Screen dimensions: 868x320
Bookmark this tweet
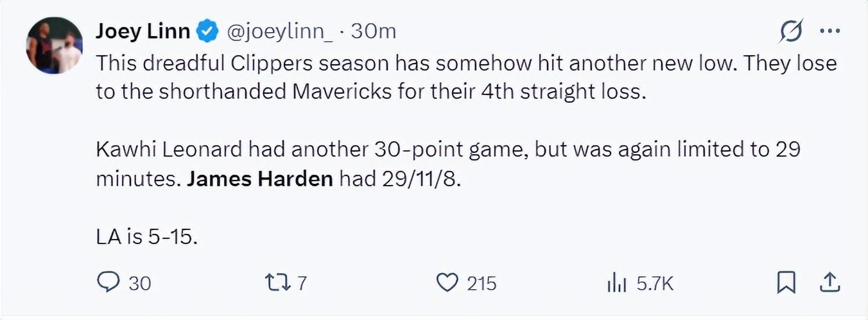[786, 283]
